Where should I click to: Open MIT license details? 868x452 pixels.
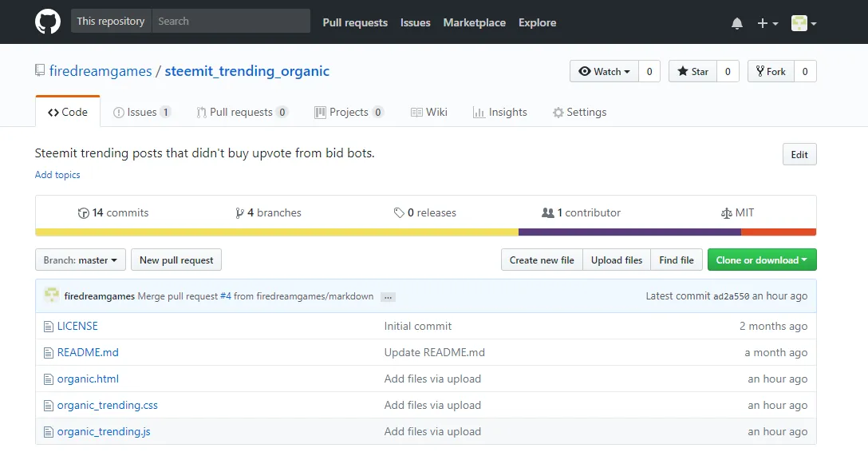(x=737, y=212)
